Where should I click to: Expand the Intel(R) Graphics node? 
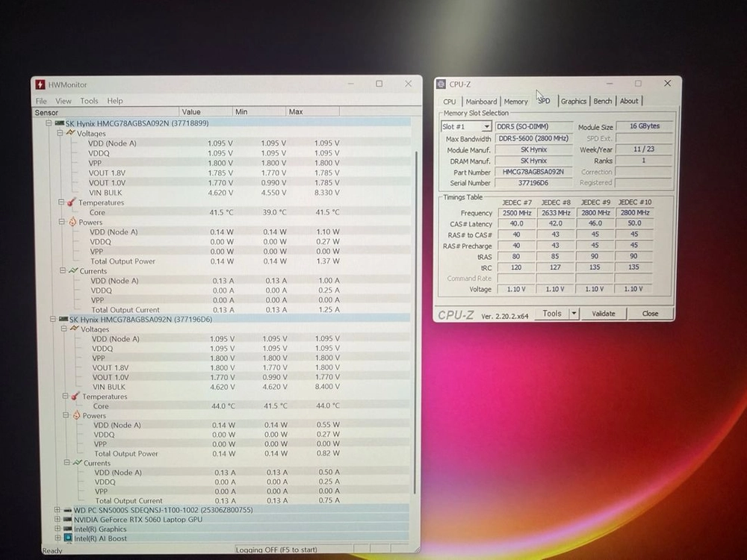coord(58,529)
